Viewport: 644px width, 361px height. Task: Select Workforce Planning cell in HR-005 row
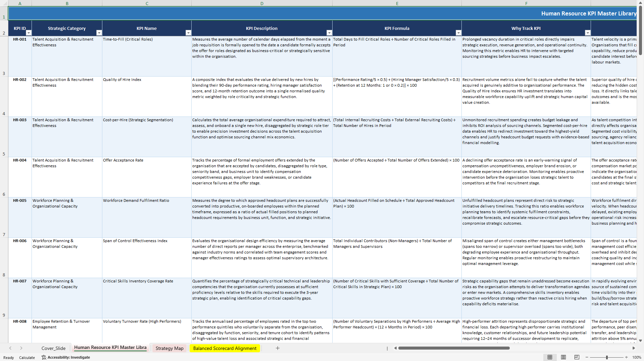67,217
